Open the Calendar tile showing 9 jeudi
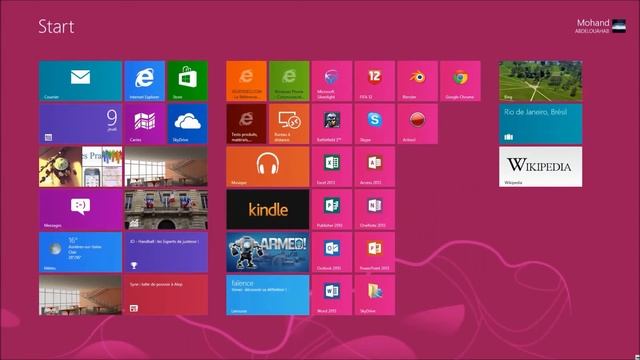The height and width of the screenshot is (360, 640). click(80, 124)
